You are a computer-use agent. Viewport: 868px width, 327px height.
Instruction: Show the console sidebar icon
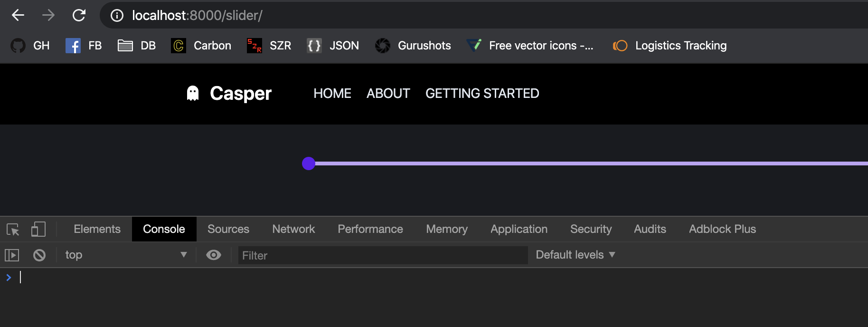(x=12, y=255)
